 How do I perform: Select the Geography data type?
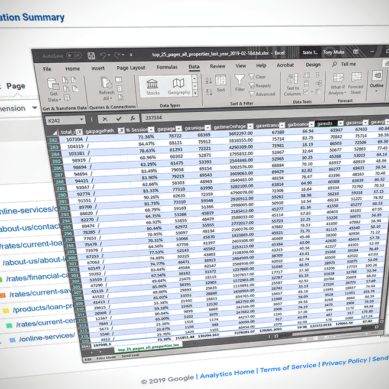179,86
